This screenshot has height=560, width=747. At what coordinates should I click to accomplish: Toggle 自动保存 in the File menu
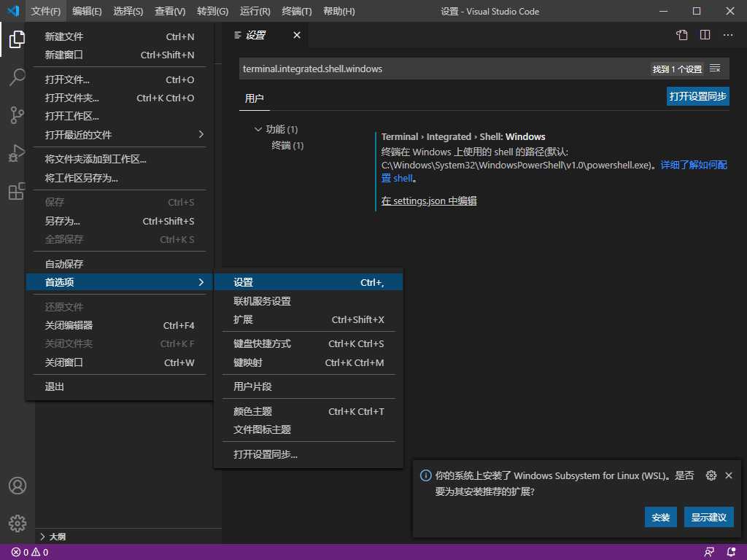(x=120, y=264)
